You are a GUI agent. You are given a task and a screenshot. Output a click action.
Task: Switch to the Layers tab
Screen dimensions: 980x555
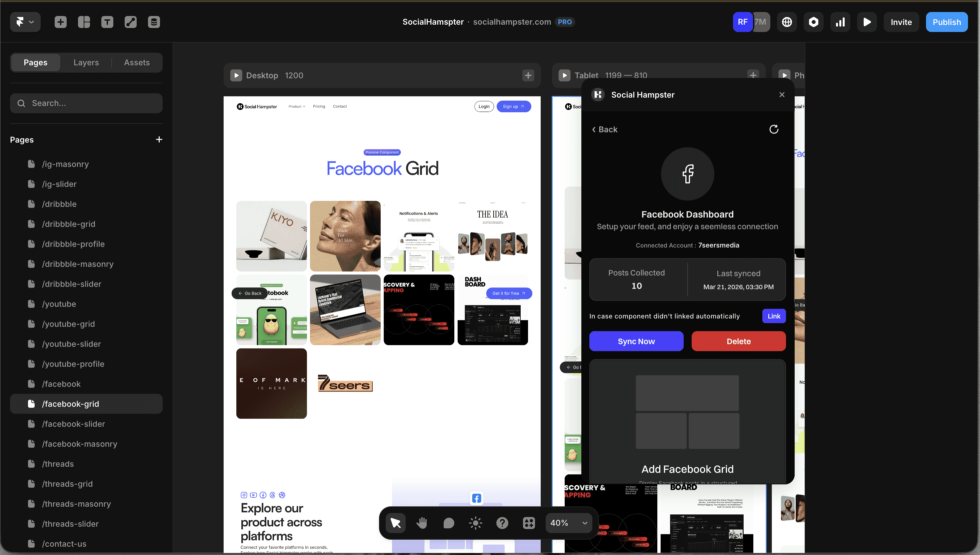pyautogui.click(x=86, y=63)
